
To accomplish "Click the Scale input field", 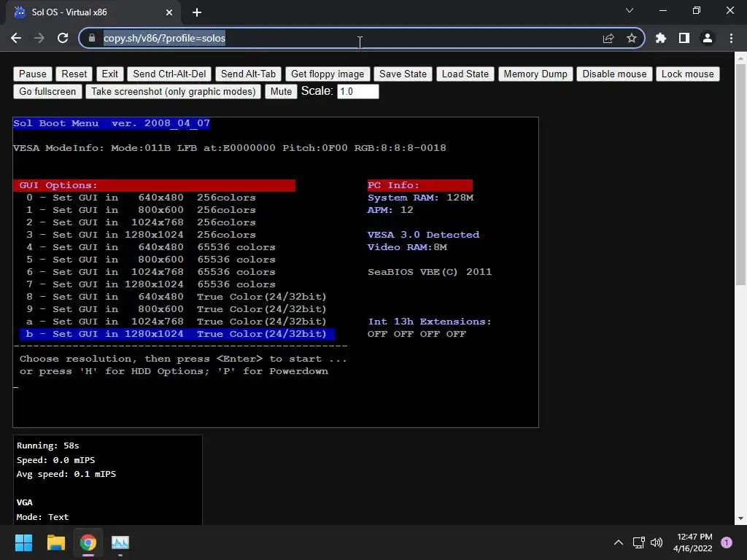I will tap(357, 91).
